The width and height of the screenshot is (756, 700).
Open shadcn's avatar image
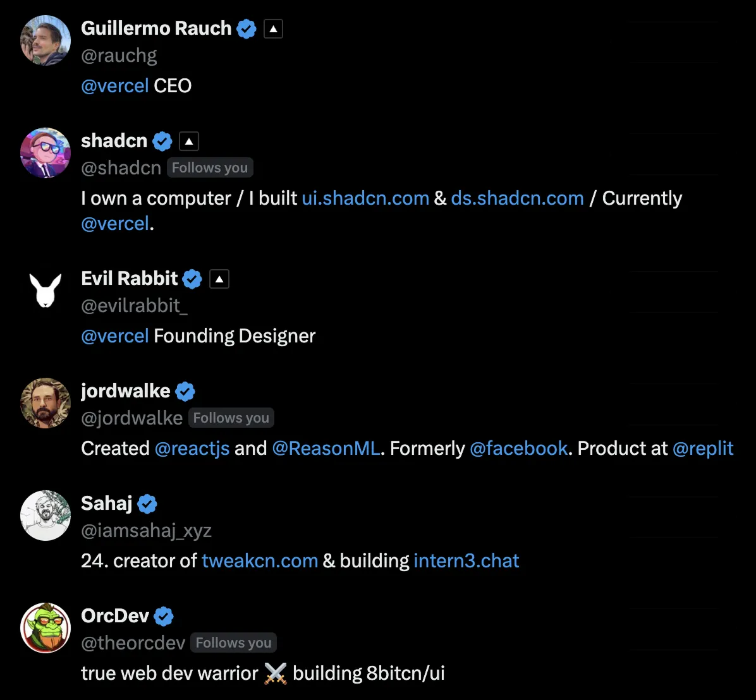tap(46, 153)
